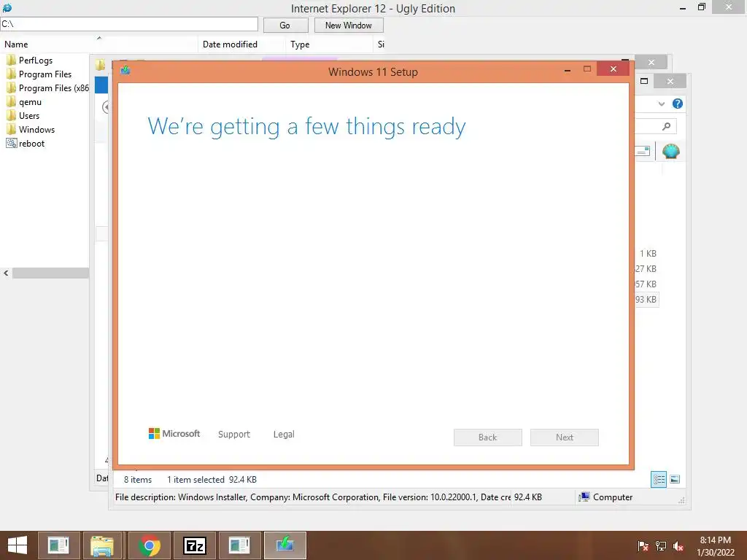Expand the Explorer ribbon chevron

pos(661,104)
